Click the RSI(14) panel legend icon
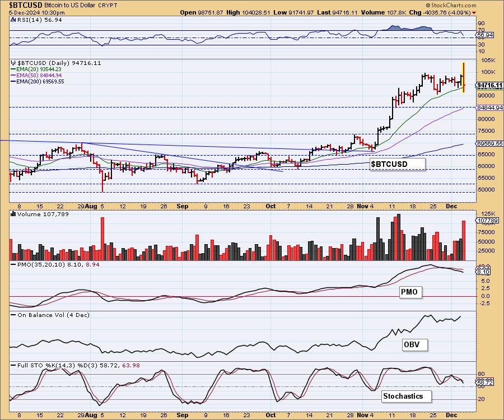The height and width of the screenshot is (420, 504). click(13, 20)
